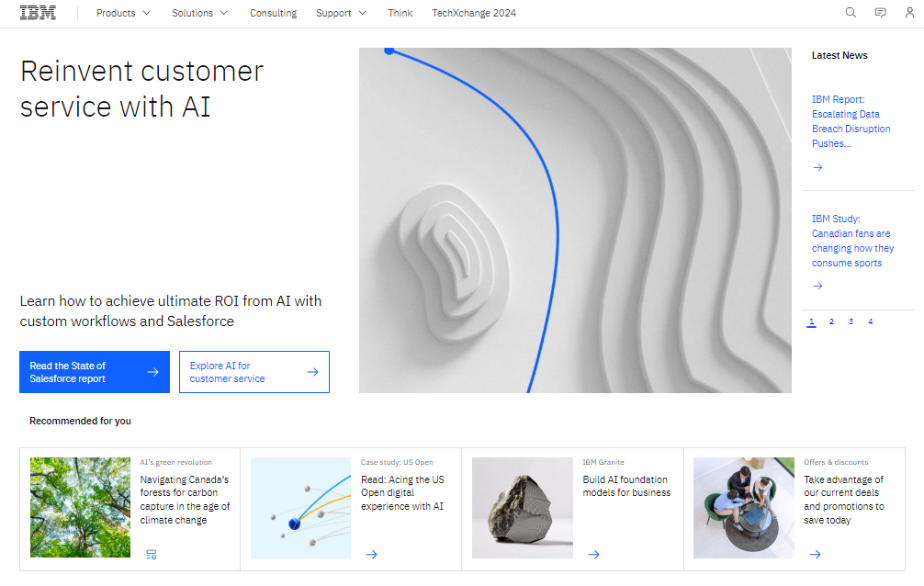Click the Latest News heading
This screenshot has height=586, width=924.
coord(839,55)
